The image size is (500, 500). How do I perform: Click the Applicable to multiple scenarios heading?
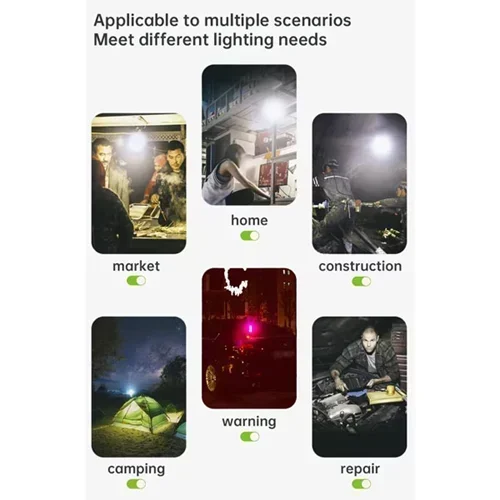coord(222,21)
